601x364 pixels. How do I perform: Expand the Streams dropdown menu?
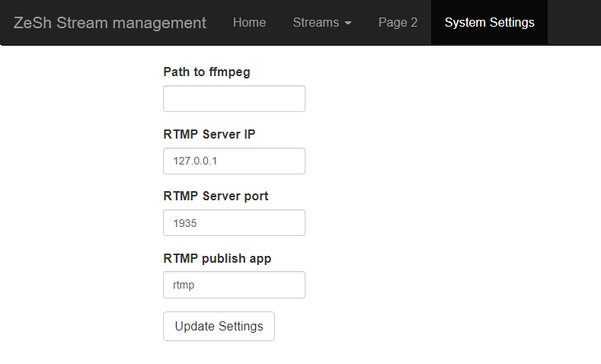(321, 23)
